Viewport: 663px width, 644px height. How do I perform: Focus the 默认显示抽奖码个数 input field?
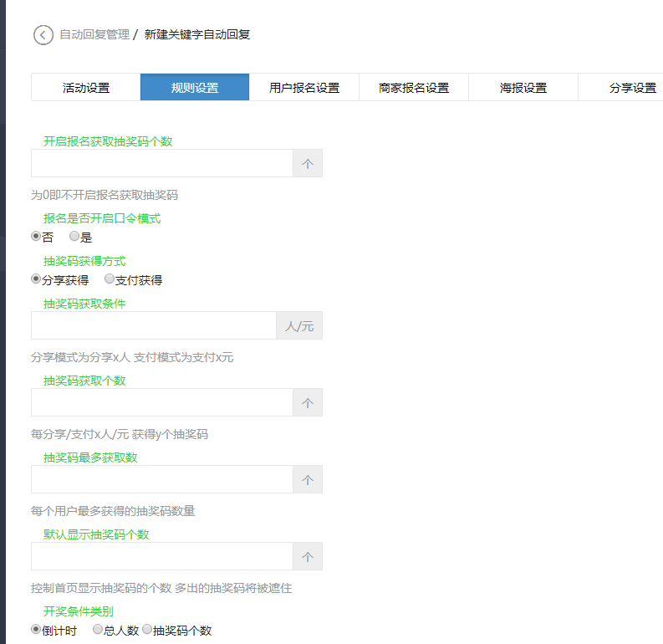162,557
